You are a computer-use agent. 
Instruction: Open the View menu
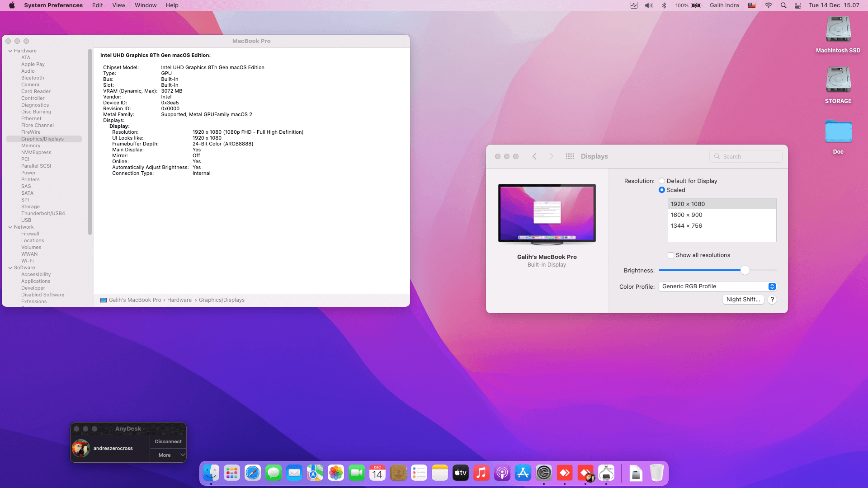click(118, 5)
